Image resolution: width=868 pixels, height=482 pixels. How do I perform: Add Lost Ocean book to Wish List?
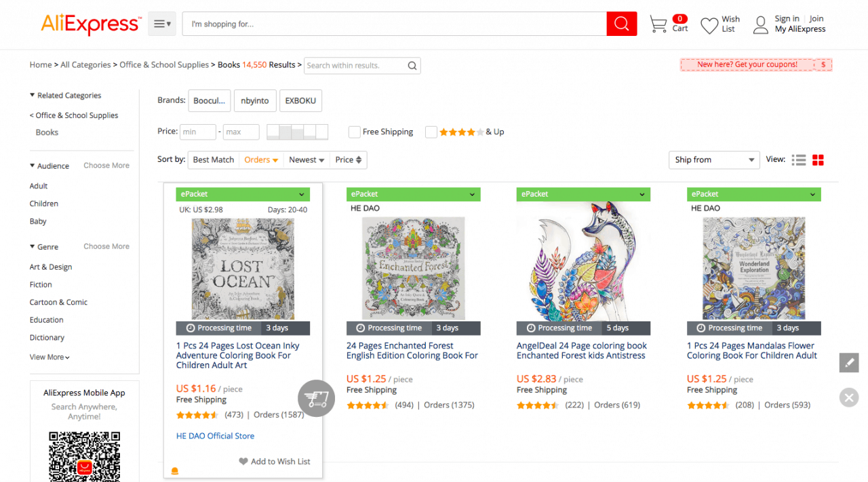tap(274, 461)
